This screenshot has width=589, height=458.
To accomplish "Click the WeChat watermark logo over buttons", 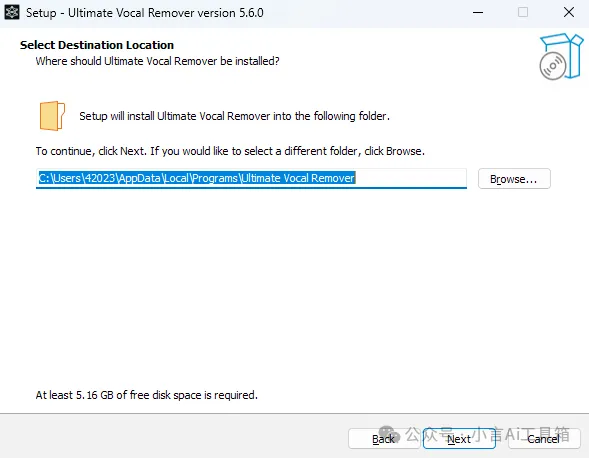I will click(x=390, y=435).
